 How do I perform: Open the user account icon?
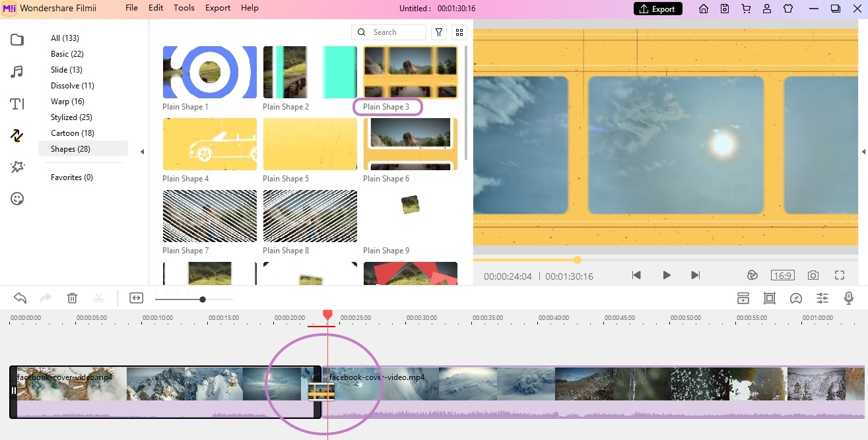tap(767, 9)
